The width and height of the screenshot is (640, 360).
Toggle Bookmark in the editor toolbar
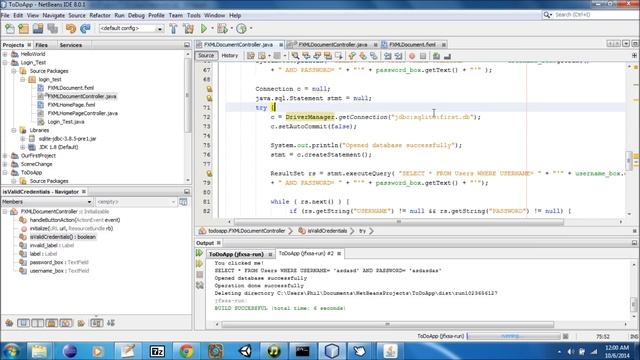(373, 56)
